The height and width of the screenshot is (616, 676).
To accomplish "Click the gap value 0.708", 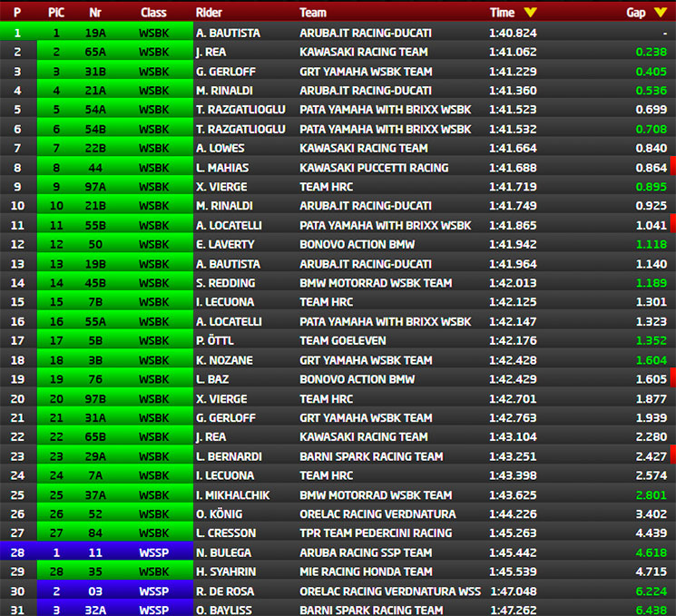I will click(651, 129).
